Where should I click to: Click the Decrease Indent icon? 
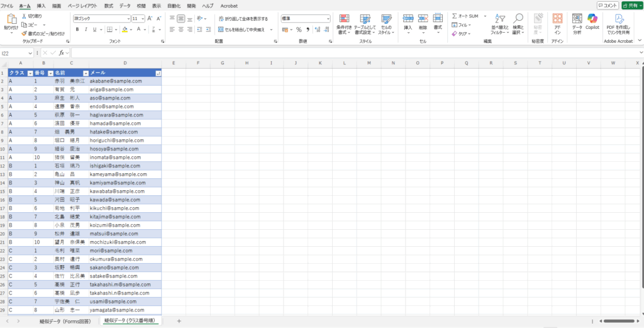199,30
